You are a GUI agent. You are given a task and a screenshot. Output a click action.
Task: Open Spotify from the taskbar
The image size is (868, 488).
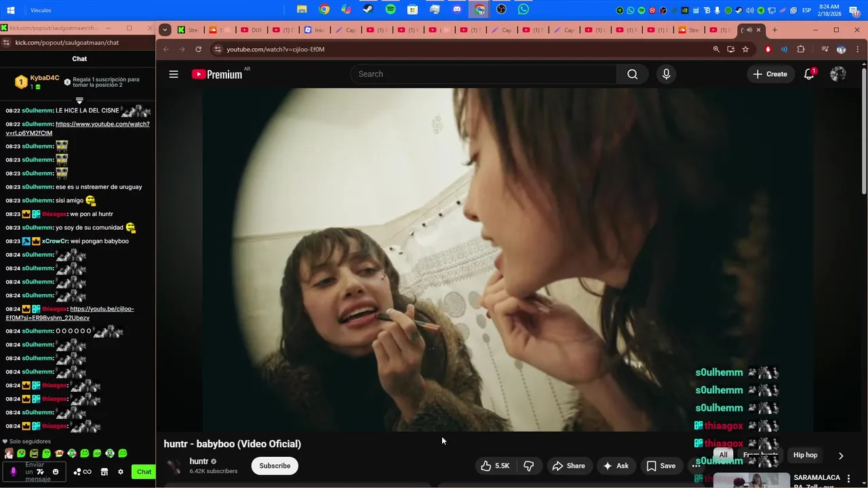pos(391,9)
